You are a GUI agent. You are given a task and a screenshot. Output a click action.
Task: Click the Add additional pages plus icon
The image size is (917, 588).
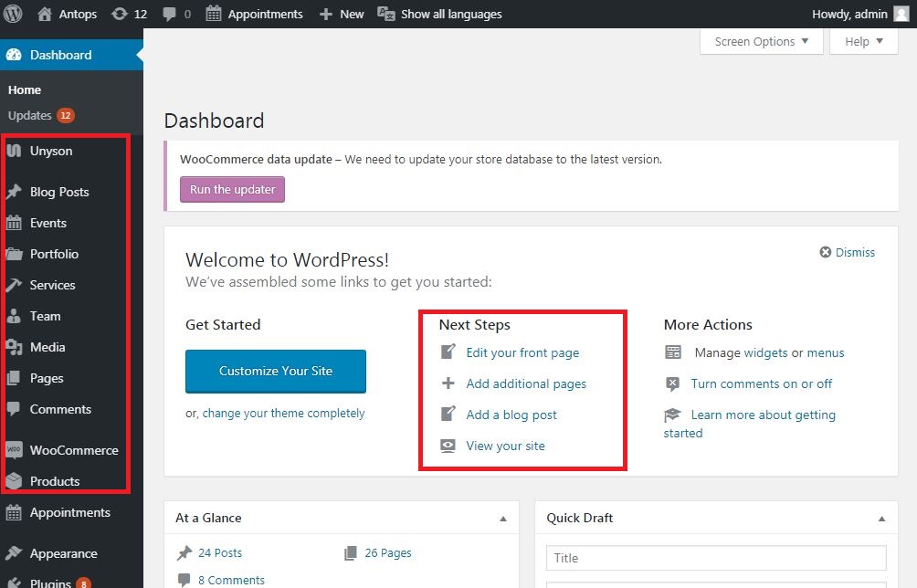coord(448,383)
